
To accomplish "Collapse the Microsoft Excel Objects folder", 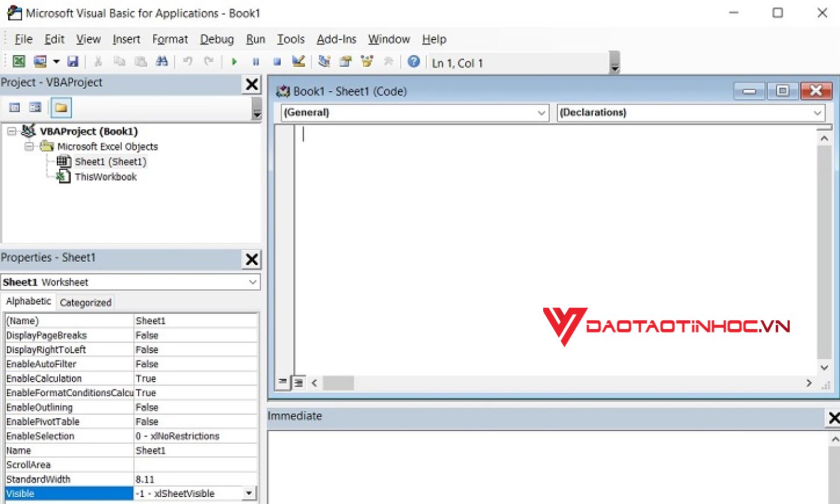I will click(29, 147).
